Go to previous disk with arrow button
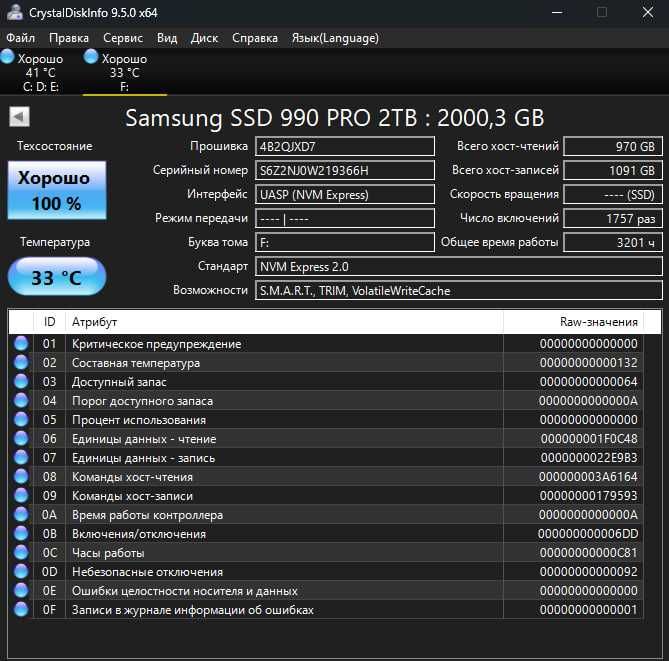Viewport: 669px width, 661px height. [x=19, y=116]
